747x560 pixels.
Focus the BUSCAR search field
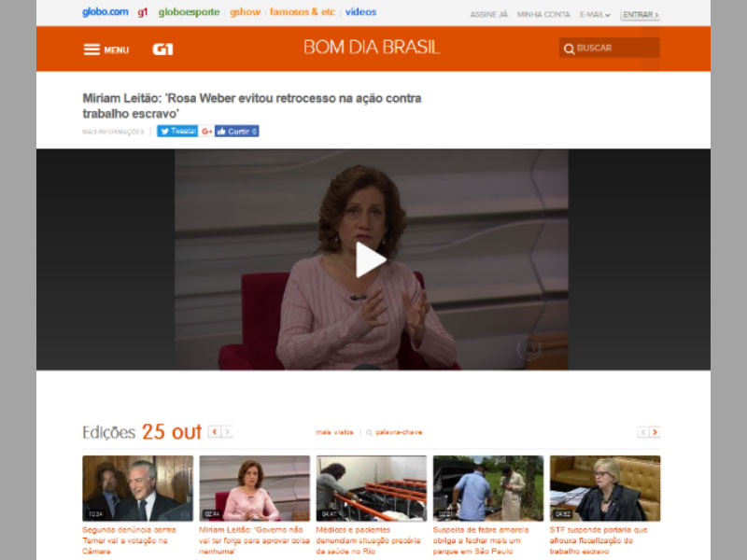pyautogui.click(x=610, y=49)
